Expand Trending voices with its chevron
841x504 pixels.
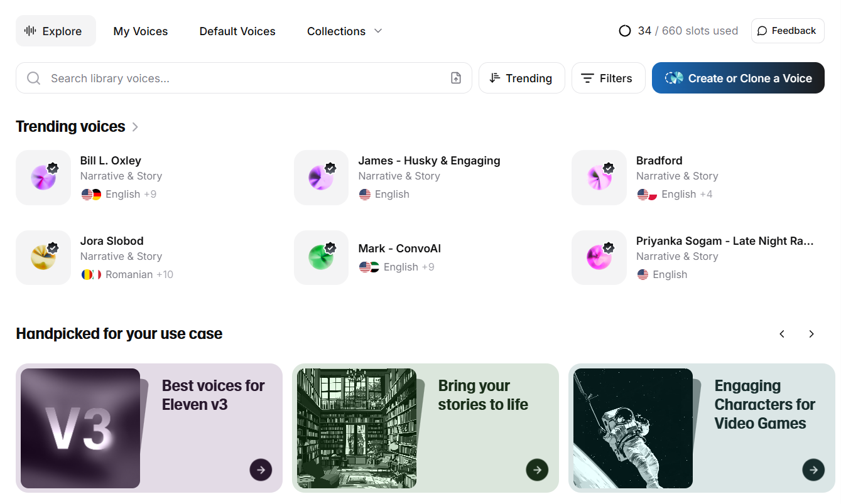(134, 126)
